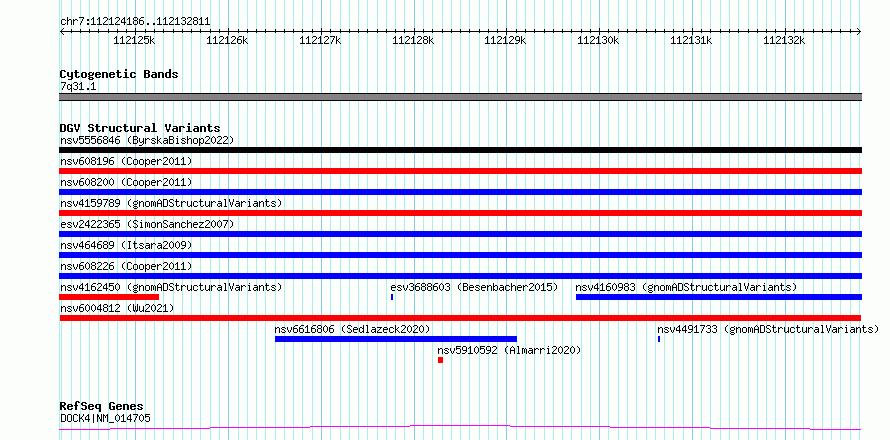Select the nsv608196 red variant bar
Image resolution: width=890 pixels, height=440 pixels.
tap(460, 171)
